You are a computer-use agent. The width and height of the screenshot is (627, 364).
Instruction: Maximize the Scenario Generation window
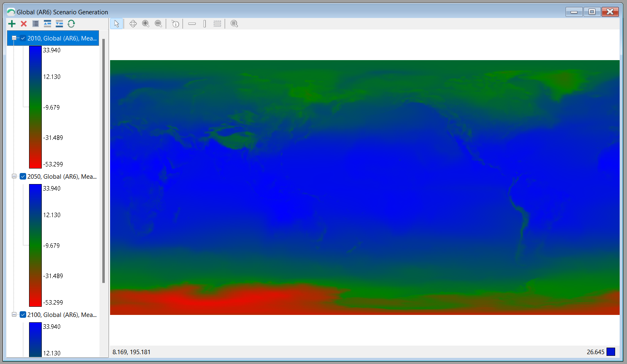coord(592,12)
